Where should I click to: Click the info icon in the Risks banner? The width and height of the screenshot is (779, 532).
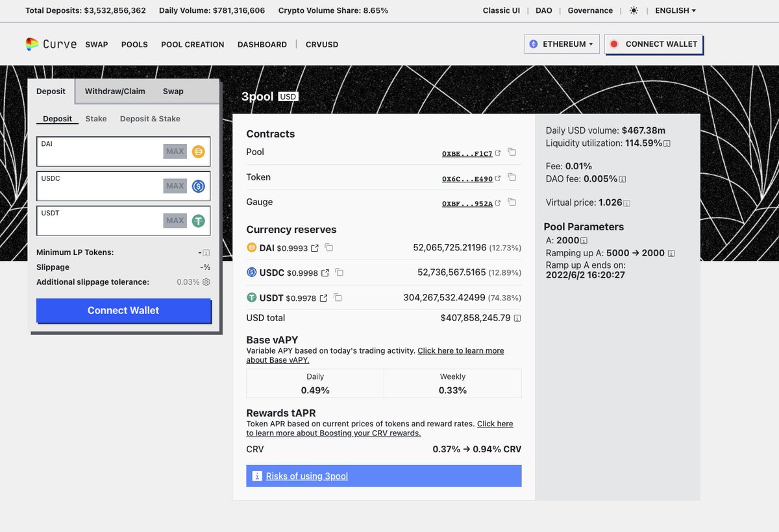tap(256, 476)
